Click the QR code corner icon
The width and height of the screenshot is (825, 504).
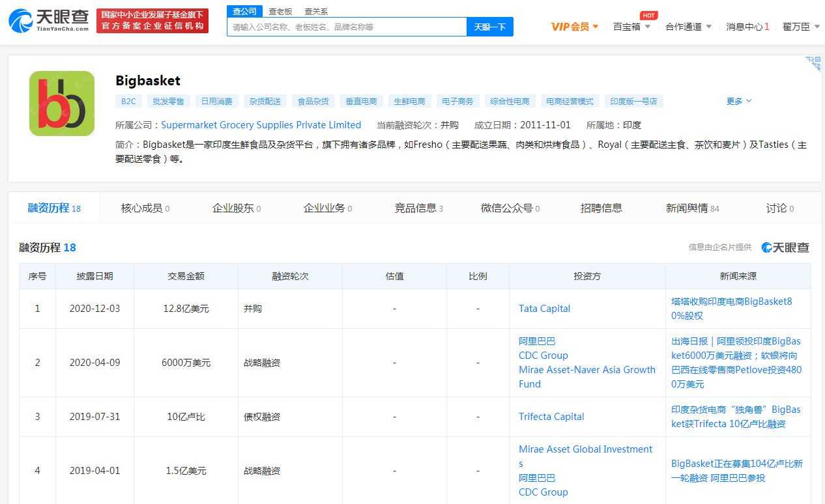tap(813, 63)
